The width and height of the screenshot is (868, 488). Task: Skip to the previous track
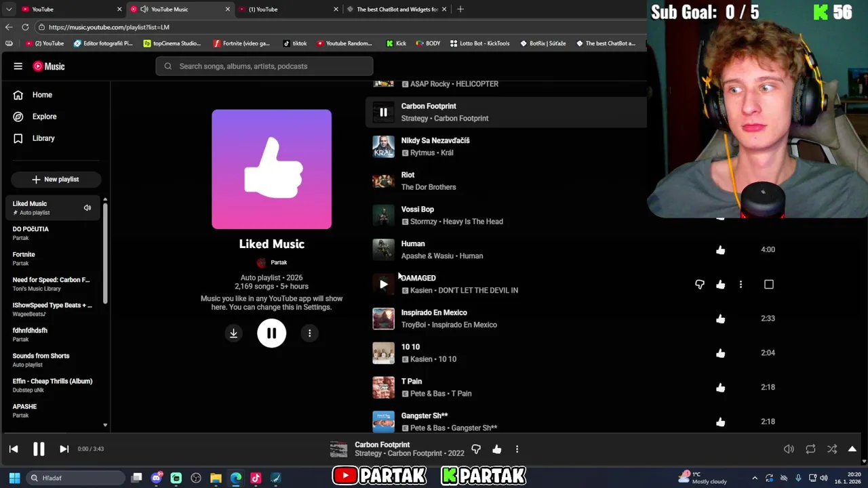click(14, 449)
